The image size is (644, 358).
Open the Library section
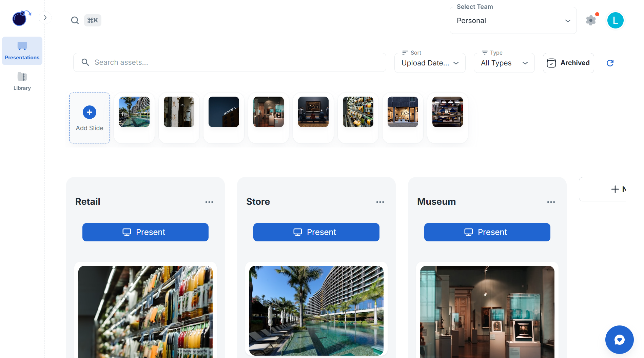(22, 81)
